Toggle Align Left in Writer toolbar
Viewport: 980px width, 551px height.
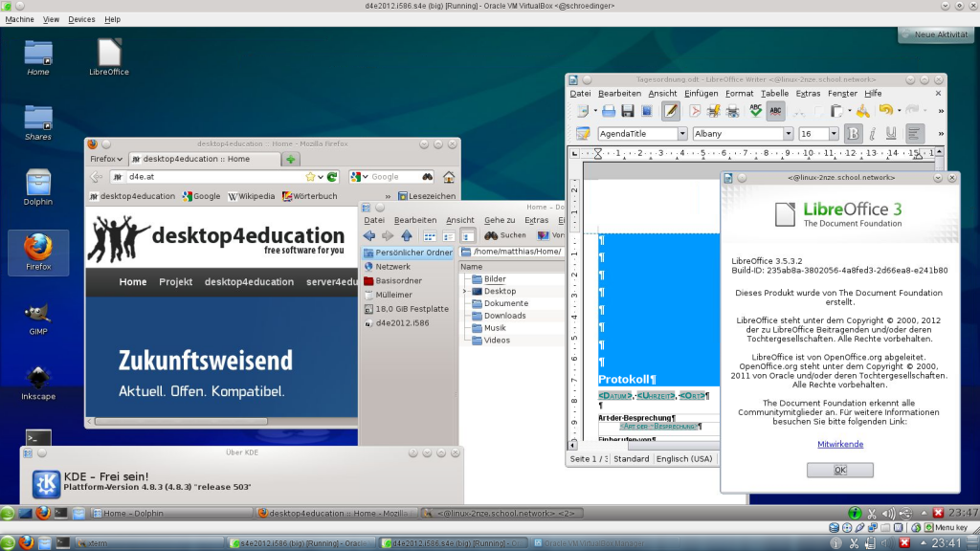[914, 134]
